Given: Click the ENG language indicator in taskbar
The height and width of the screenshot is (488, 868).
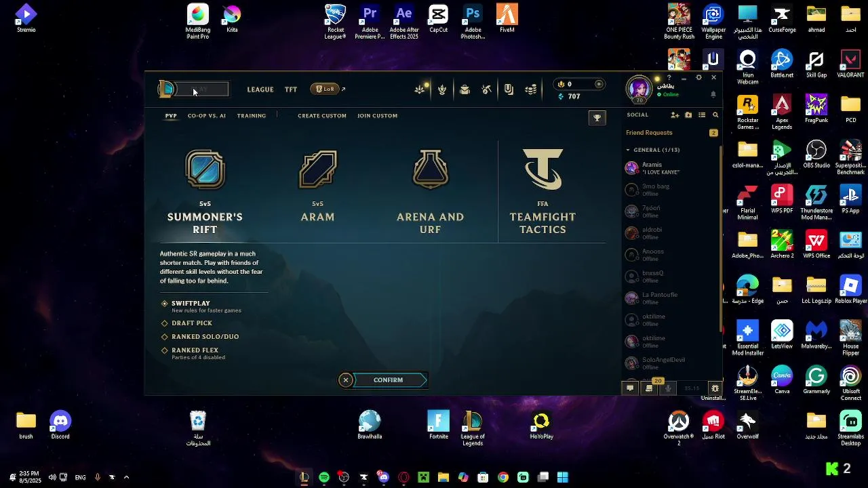Looking at the screenshot, I should pos(80,477).
